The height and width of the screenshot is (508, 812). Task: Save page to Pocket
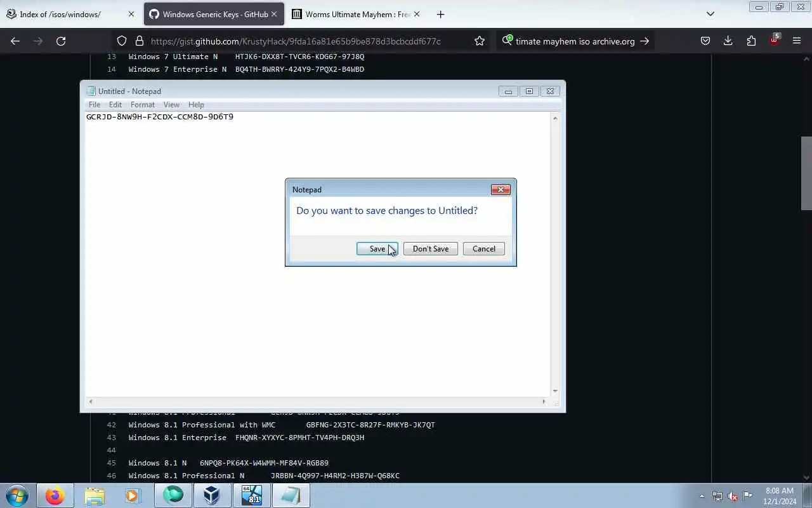coord(705,41)
